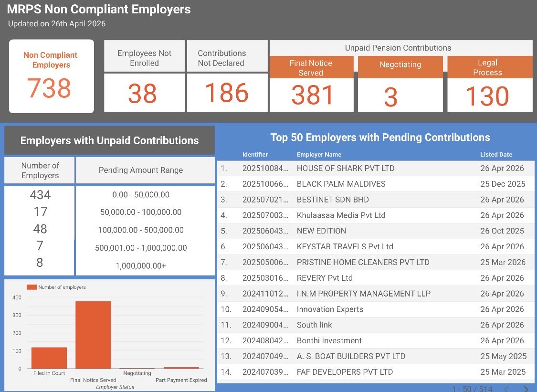The height and width of the screenshot is (392, 537).
Task: Click the 130 legal process count
Action: [487, 96]
